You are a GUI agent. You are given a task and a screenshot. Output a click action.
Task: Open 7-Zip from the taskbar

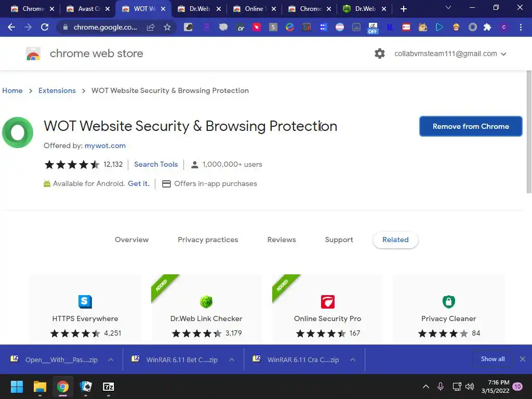coord(108,387)
